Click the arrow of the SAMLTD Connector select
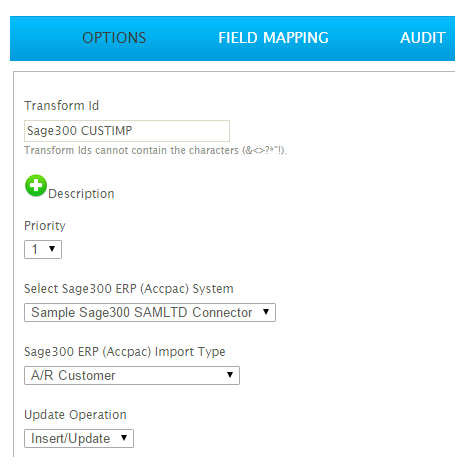This screenshot has width=465, height=467. click(266, 312)
